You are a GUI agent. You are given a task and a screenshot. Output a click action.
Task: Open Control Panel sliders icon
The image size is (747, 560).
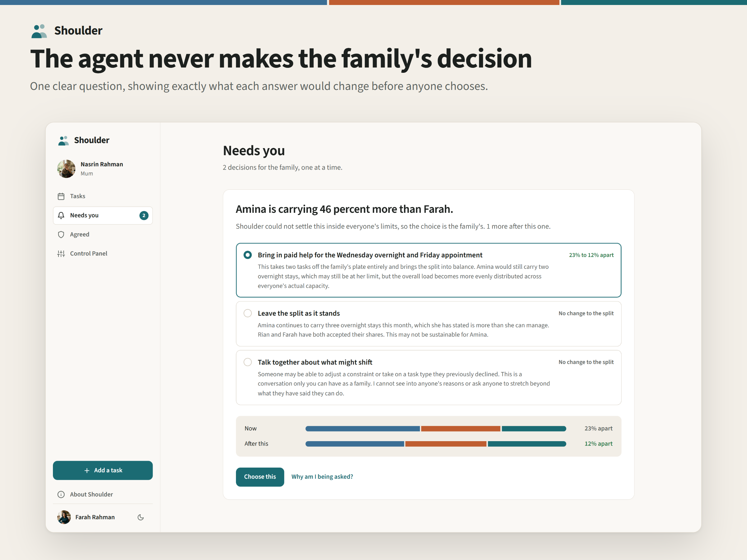pos(61,254)
